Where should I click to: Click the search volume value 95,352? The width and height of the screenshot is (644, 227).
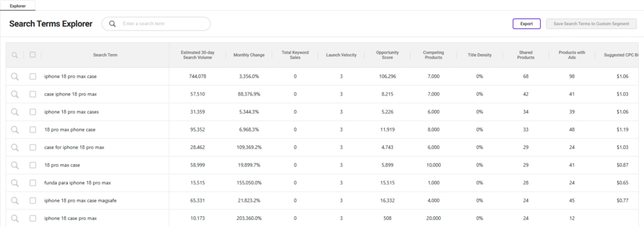(197, 130)
